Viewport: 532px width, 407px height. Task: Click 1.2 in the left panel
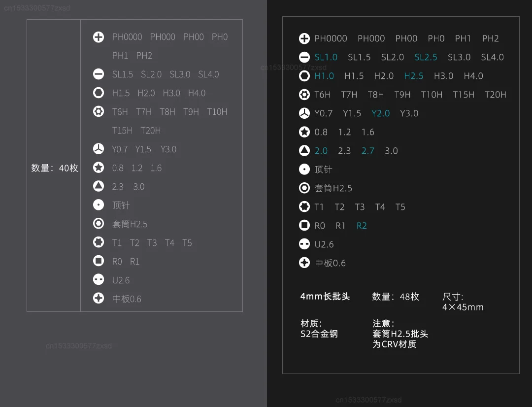[x=137, y=168]
